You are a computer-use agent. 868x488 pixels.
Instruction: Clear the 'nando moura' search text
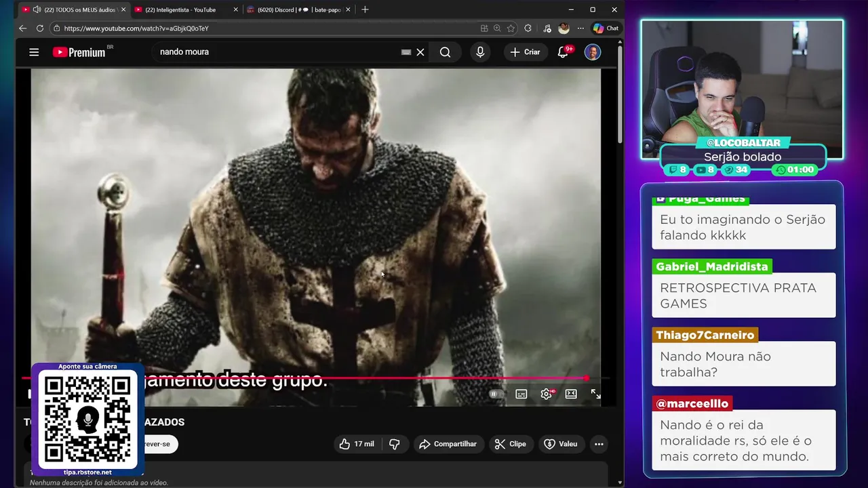pyautogui.click(x=420, y=52)
